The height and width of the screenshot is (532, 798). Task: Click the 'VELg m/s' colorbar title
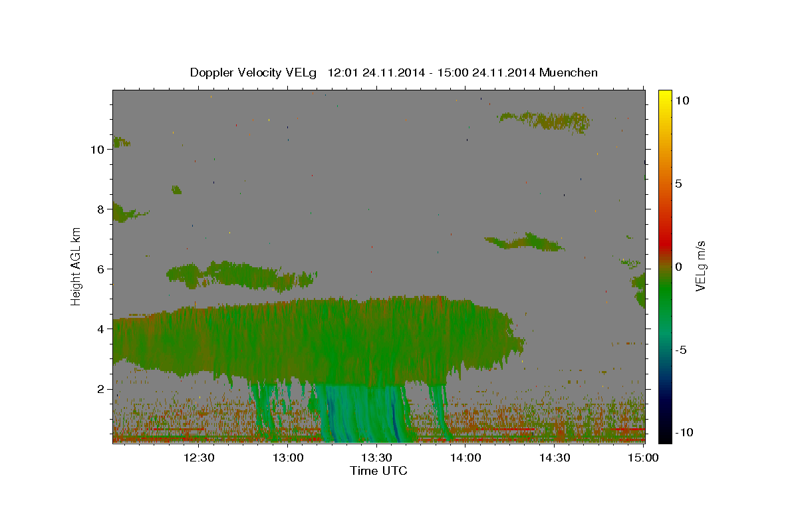[701, 266]
